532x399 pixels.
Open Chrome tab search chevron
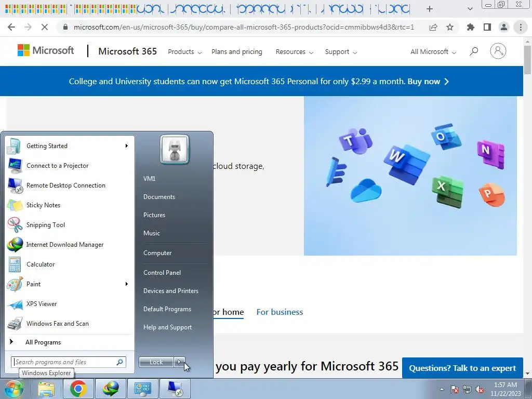[x=470, y=9]
